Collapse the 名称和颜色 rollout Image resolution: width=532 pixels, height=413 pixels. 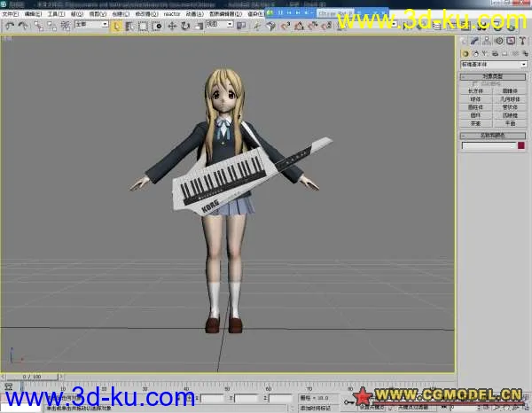tap(493, 136)
